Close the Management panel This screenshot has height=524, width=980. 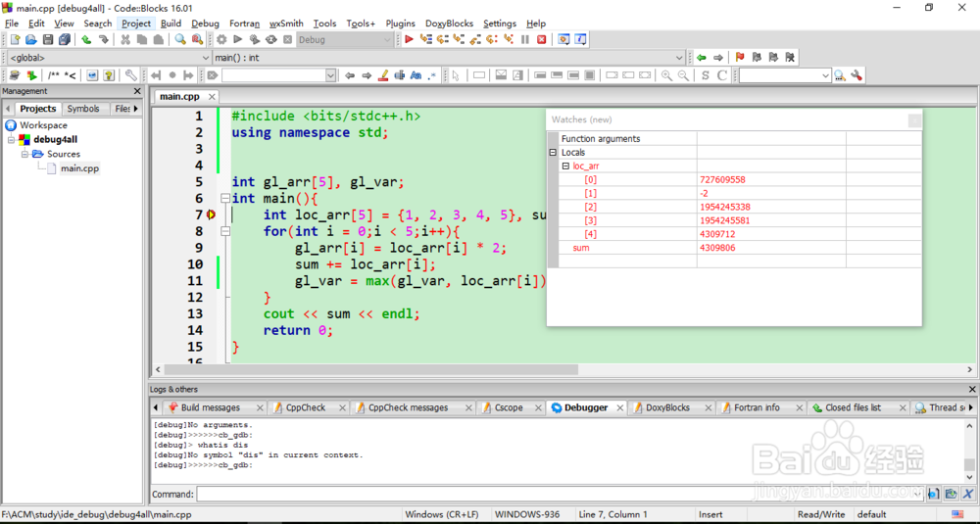pos(137,91)
